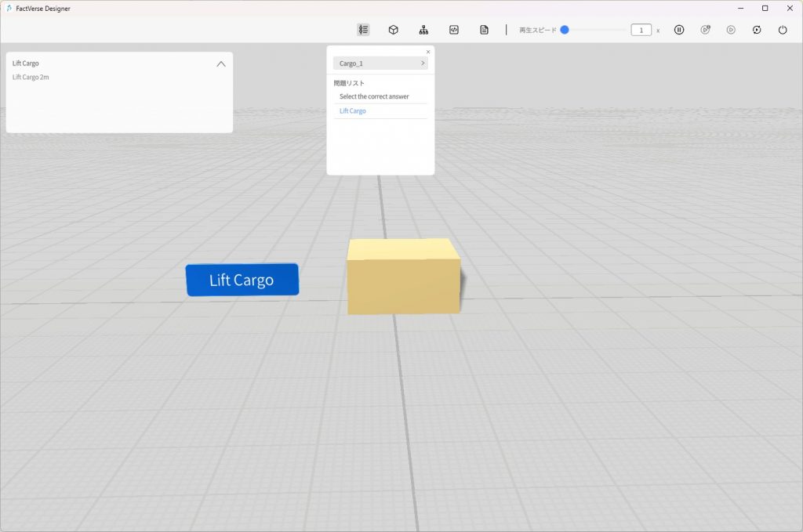
Task: Expand the Cargo_1 dropdown
Action: [380, 63]
